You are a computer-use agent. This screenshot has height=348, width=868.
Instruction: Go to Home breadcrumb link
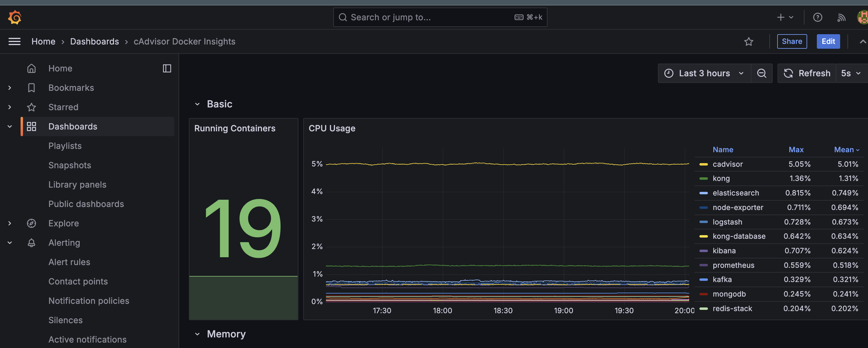(x=44, y=41)
